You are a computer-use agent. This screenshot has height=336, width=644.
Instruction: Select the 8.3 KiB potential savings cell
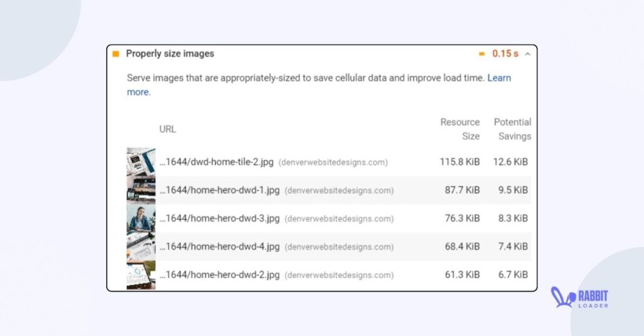coord(513,219)
